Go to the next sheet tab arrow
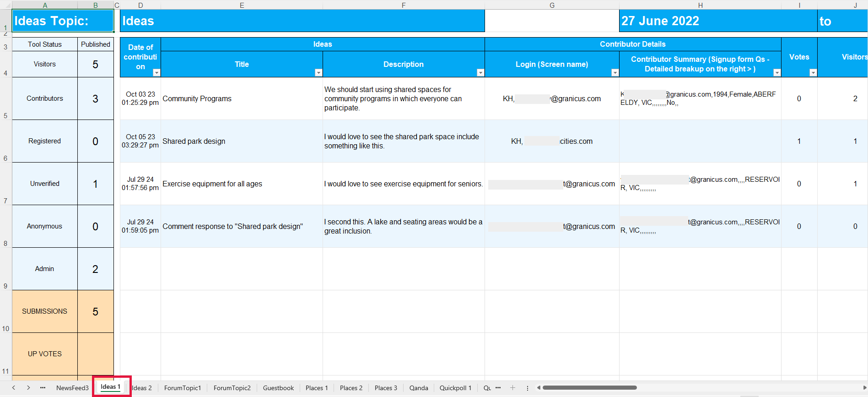 28,388
